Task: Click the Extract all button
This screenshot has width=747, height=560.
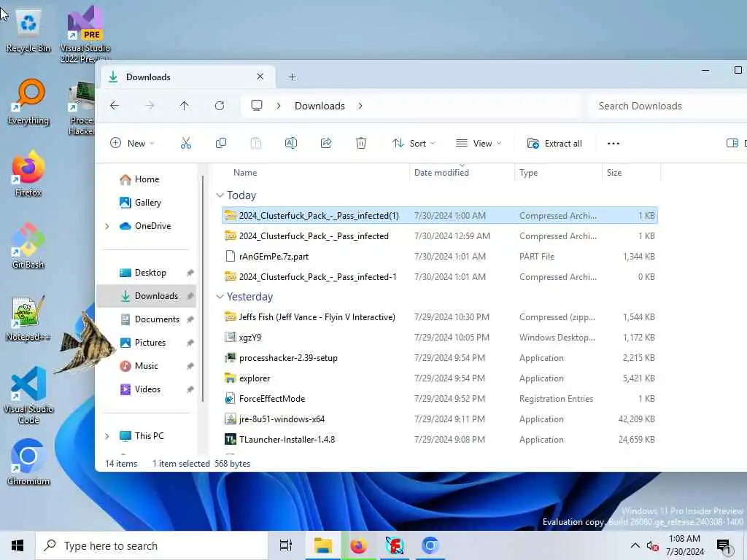Action: 554,144
